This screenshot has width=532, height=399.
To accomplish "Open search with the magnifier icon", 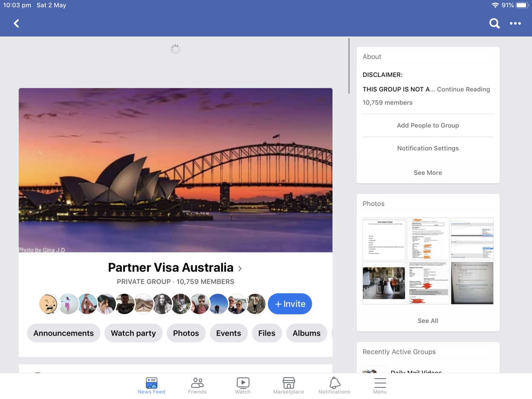I will tap(494, 23).
